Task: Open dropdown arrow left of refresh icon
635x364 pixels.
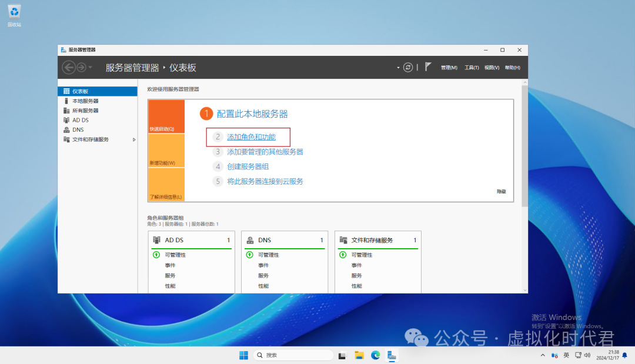Action: click(398, 68)
